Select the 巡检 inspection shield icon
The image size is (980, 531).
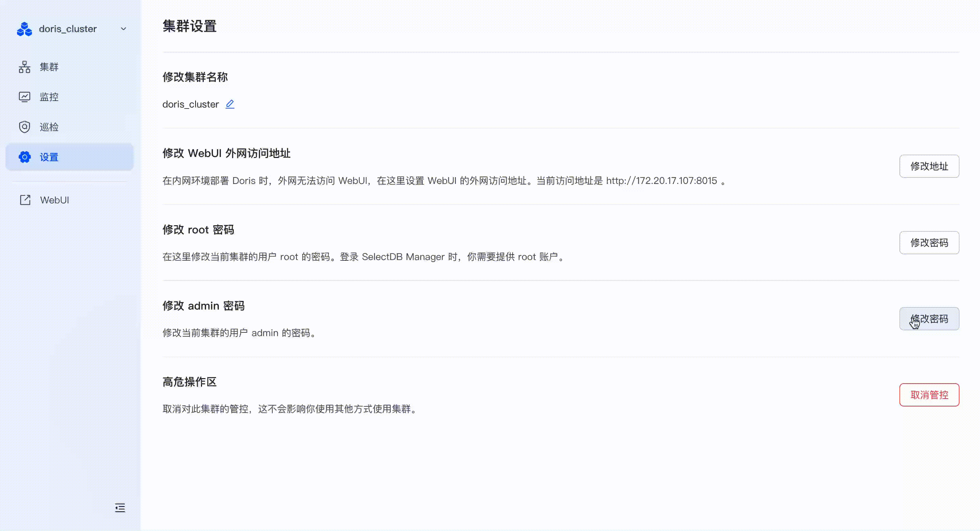click(24, 127)
